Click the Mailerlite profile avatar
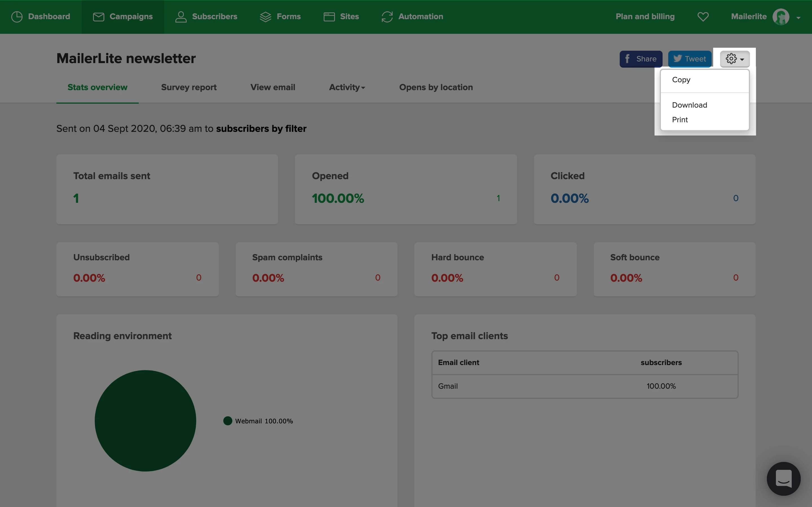812x507 pixels. point(781,16)
